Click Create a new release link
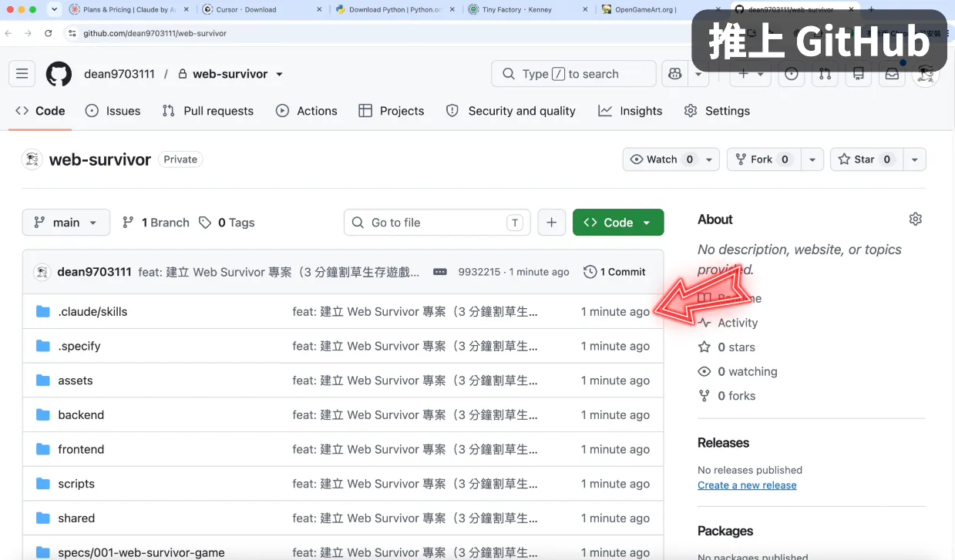The image size is (955, 560). (747, 485)
